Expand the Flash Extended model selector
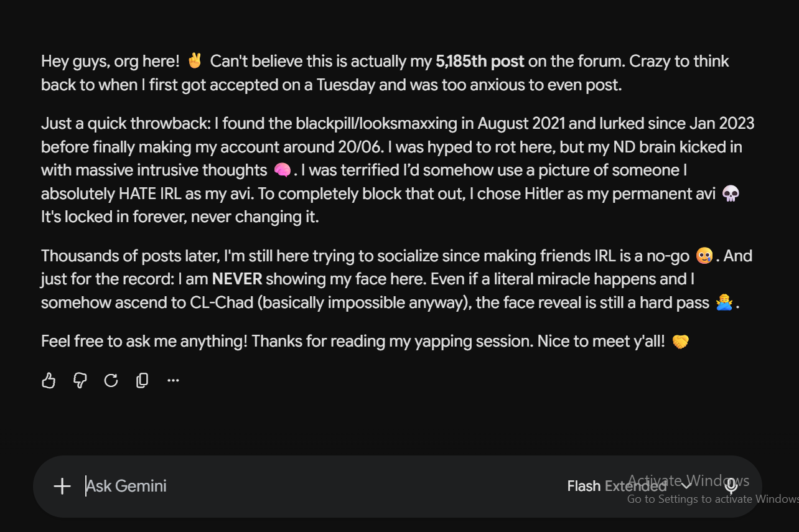This screenshot has width=799, height=532. [x=630, y=486]
